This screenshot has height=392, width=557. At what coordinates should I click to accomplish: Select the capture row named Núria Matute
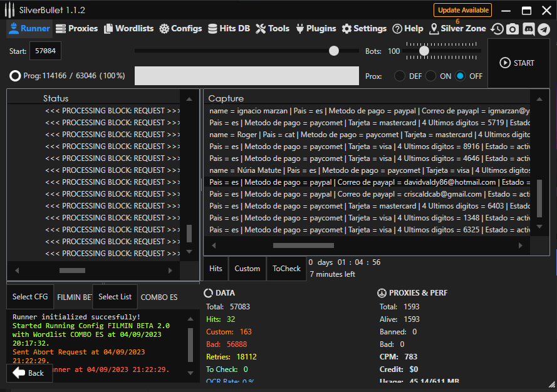coord(367,170)
